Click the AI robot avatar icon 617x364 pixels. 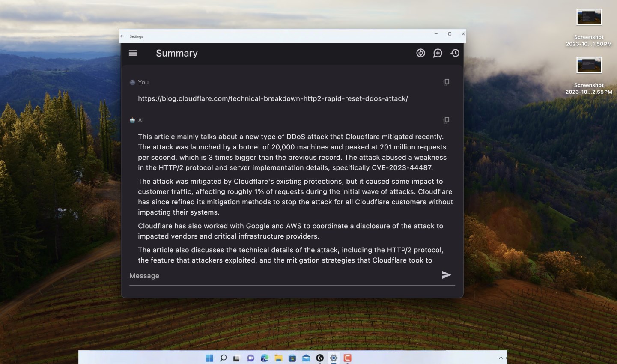pyautogui.click(x=132, y=120)
